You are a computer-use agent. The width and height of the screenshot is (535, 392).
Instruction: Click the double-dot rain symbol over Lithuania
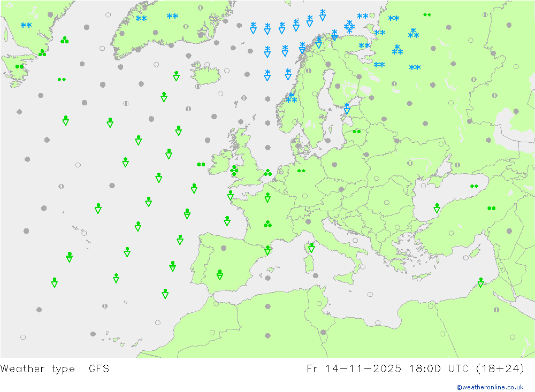click(x=356, y=132)
